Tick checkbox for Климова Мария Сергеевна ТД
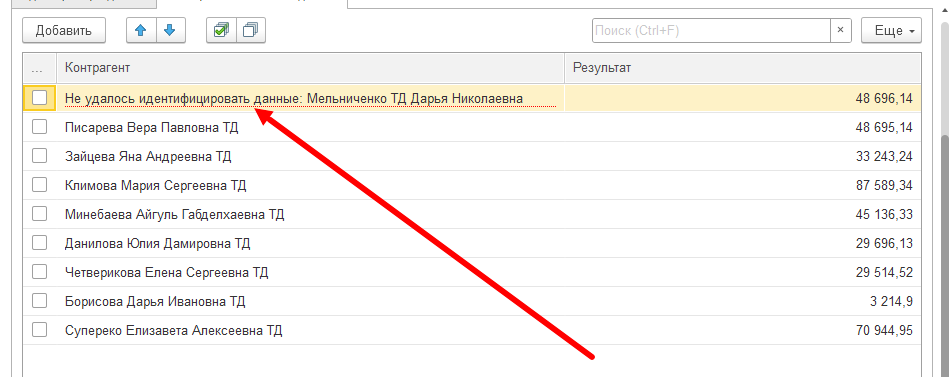Screen dimensions: 951x377 [x=39, y=185]
